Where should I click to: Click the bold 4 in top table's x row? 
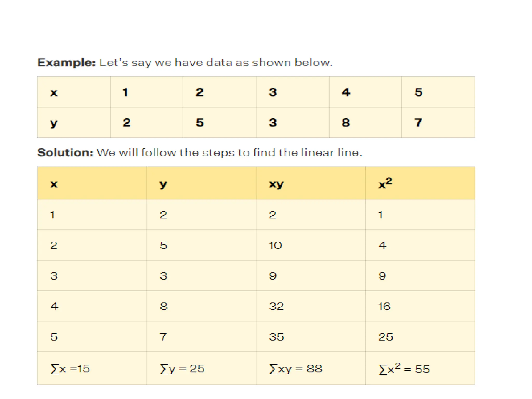pyautogui.click(x=346, y=92)
